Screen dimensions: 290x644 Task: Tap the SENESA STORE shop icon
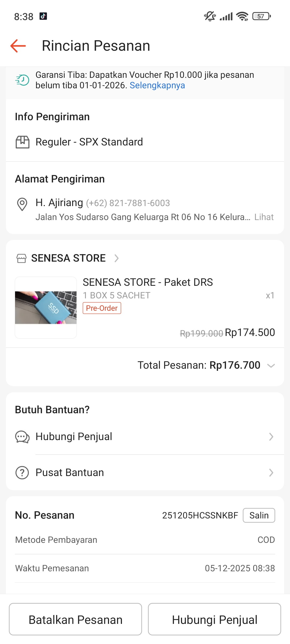(21, 258)
